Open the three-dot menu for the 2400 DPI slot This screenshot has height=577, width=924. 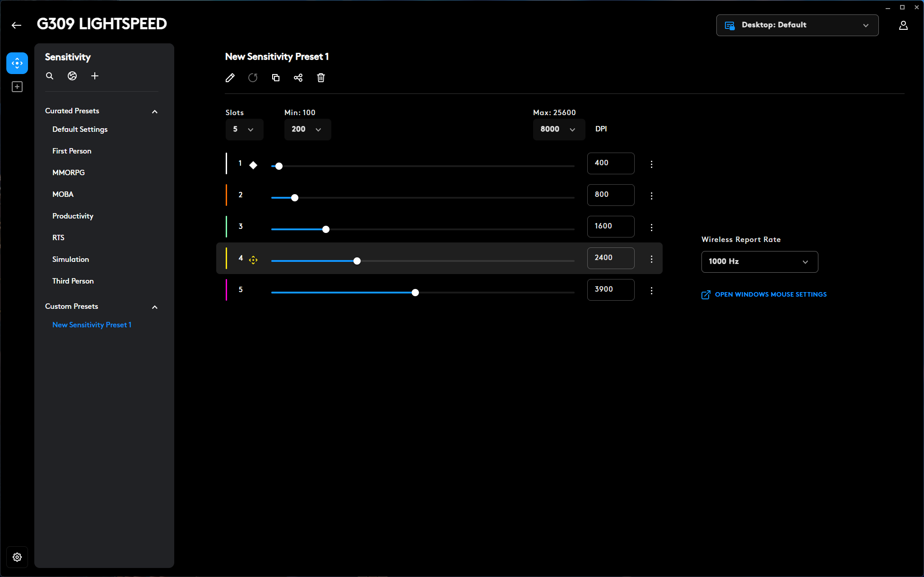pyautogui.click(x=651, y=259)
